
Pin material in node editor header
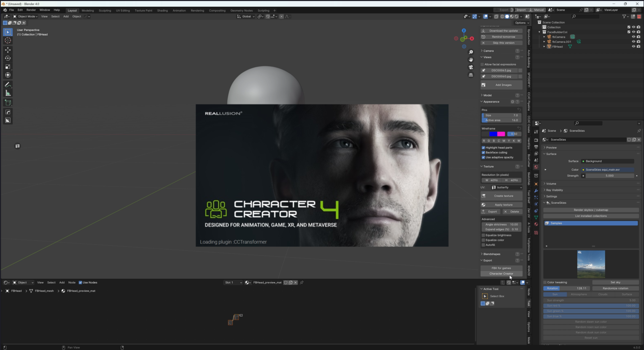click(x=302, y=283)
